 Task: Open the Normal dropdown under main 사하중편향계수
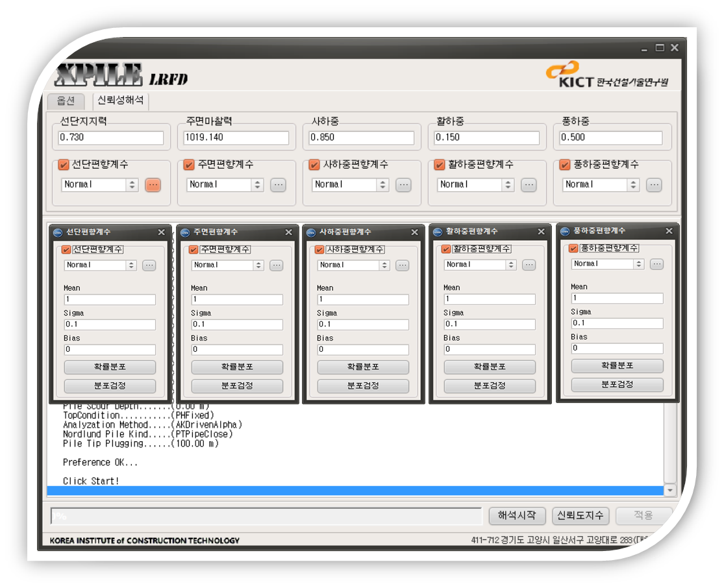(351, 184)
